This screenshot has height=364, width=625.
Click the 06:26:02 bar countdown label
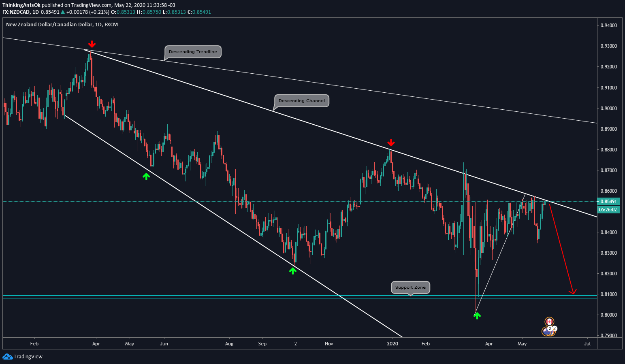608,210
